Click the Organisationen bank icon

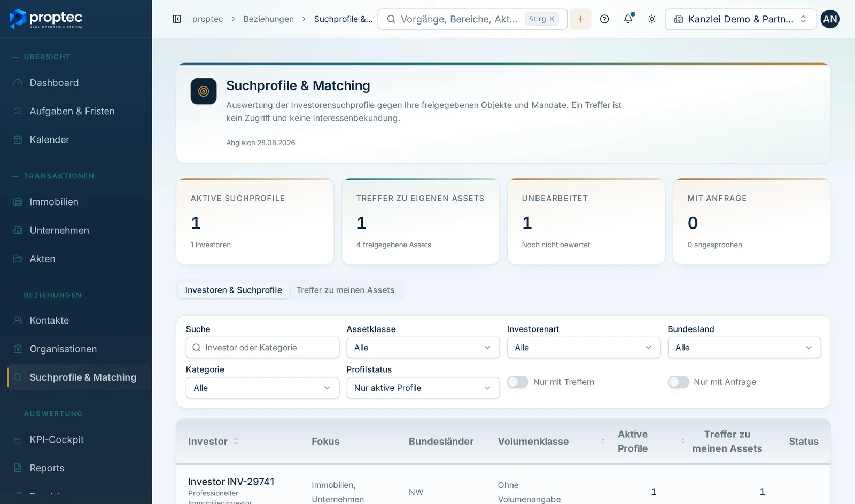click(18, 349)
